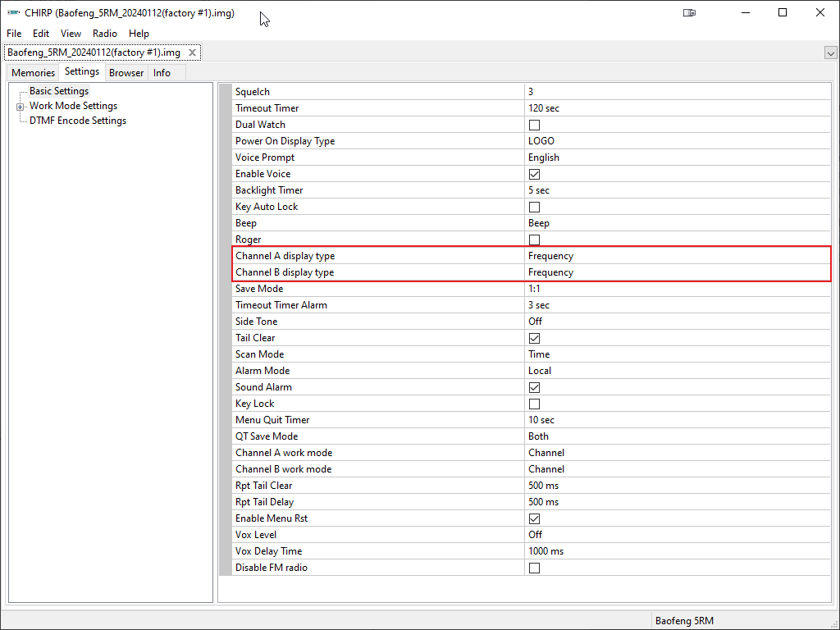Open Vox Delay Time 1000 ms dropdown
The width and height of the screenshot is (840, 630).
(x=677, y=551)
